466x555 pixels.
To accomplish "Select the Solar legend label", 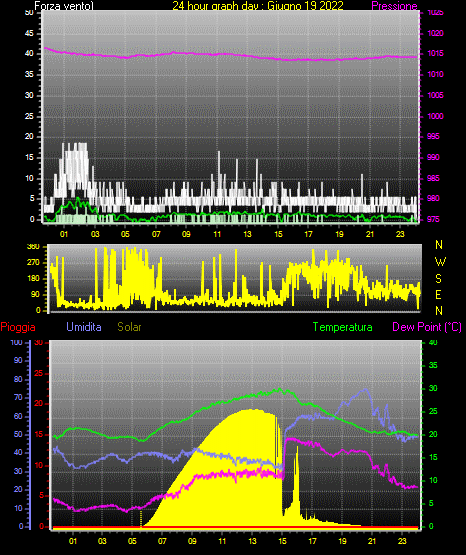I will pyautogui.click(x=129, y=327).
